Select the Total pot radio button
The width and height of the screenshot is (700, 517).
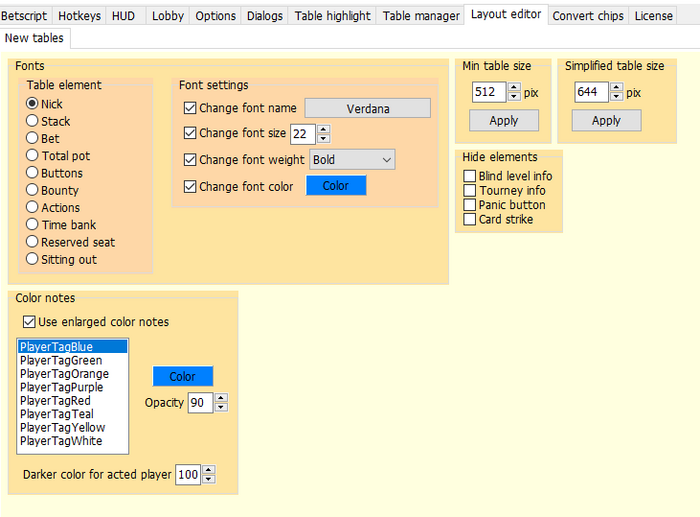pos(33,156)
